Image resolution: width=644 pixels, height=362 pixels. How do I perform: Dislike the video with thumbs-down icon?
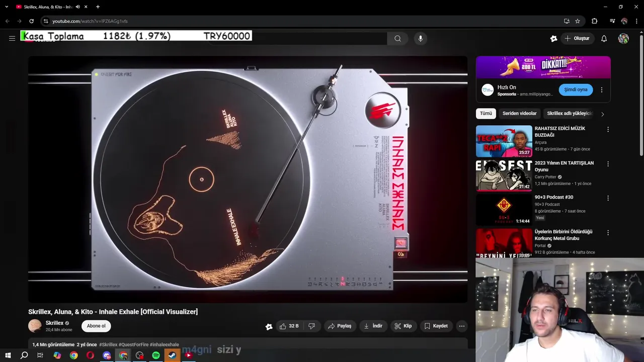pos(311,326)
